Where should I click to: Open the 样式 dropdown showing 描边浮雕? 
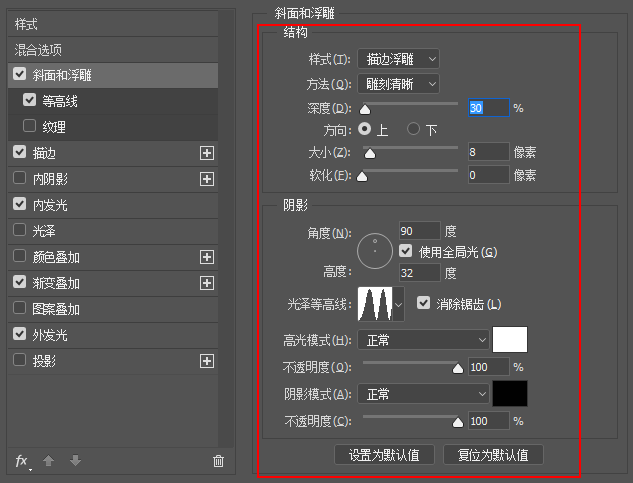(398, 59)
